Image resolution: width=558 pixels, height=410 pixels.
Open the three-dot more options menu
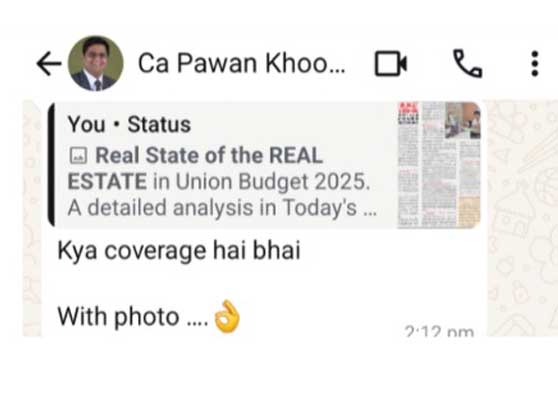click(x=535, y=64)
